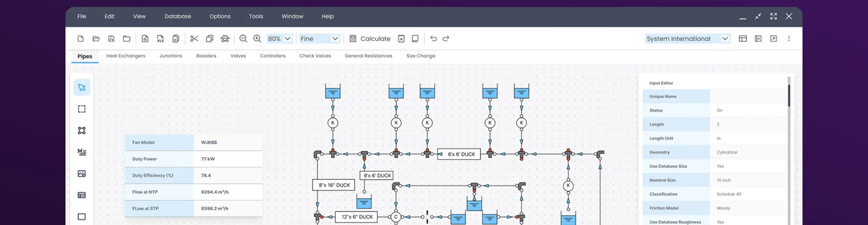Click the '8"x 16" DUCK' label in diagram

pos(334,185)
